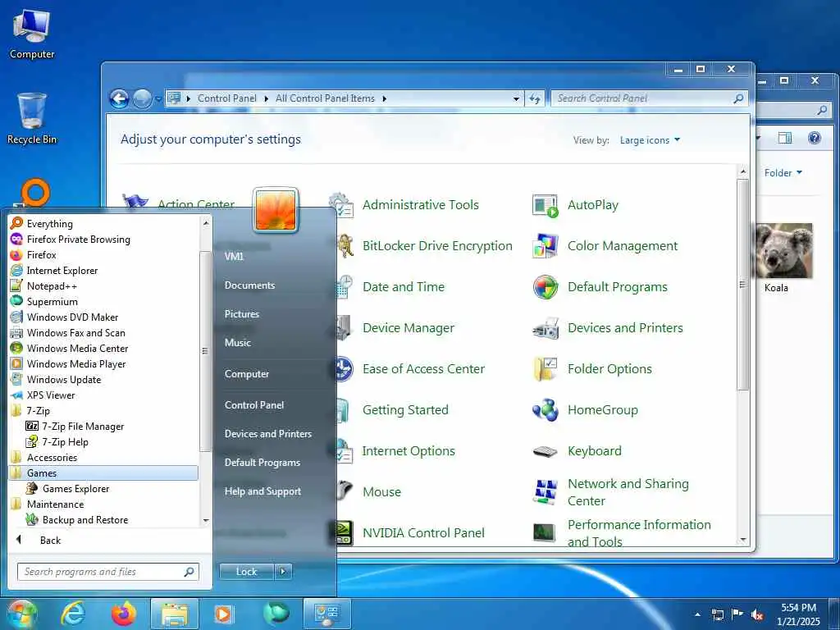840x630 pixels.
Task: Open Pictures from the Start menu
Action: [242, 314]
